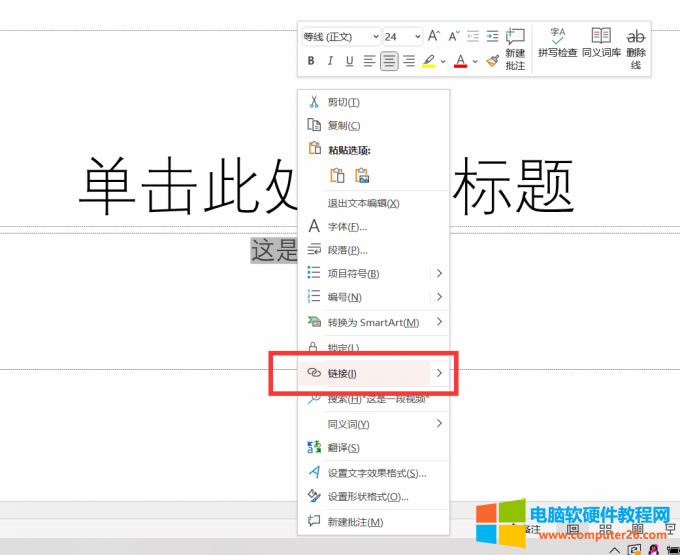Choose 链接(I) from the context menu

343,373
